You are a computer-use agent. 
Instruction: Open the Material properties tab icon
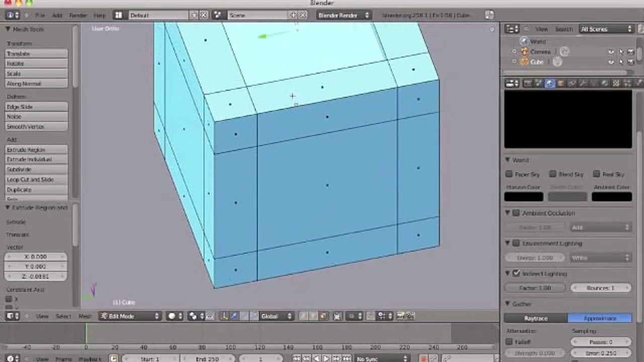pos(605,83)
